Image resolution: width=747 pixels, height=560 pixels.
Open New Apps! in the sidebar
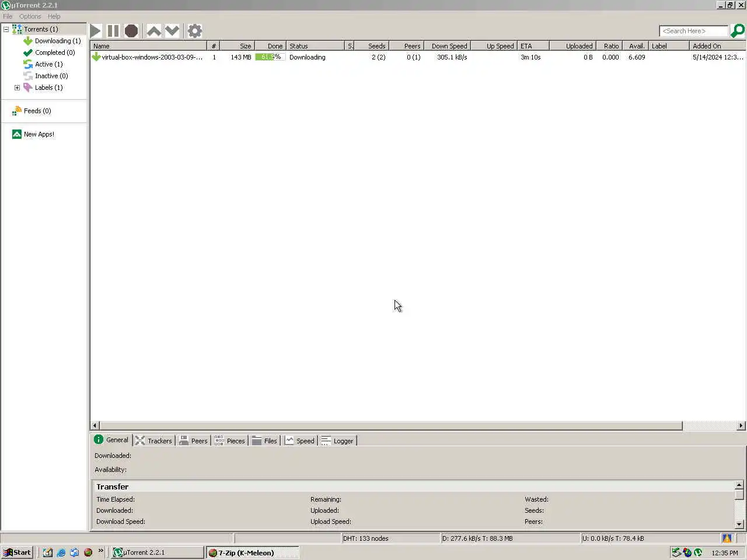33,134
